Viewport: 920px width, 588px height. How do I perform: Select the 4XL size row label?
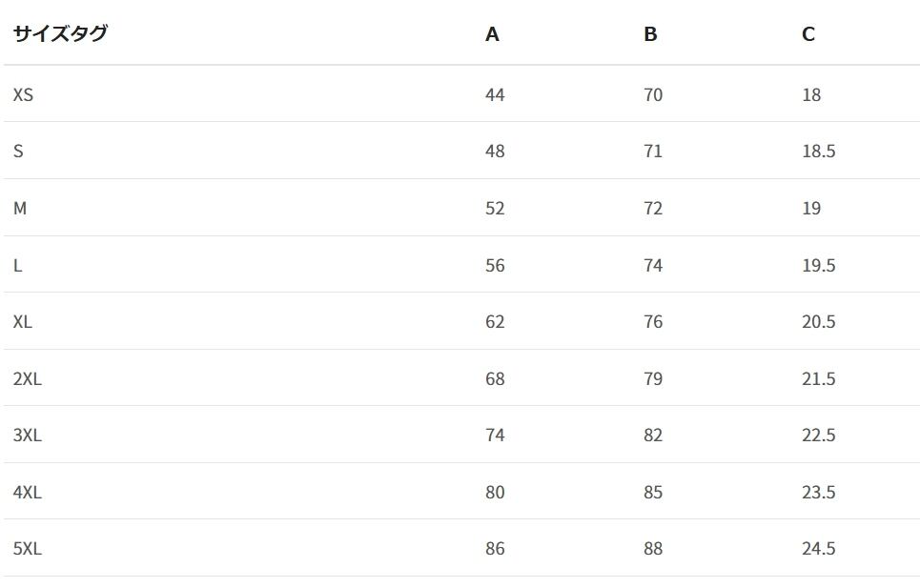click(x=27, y=492)
